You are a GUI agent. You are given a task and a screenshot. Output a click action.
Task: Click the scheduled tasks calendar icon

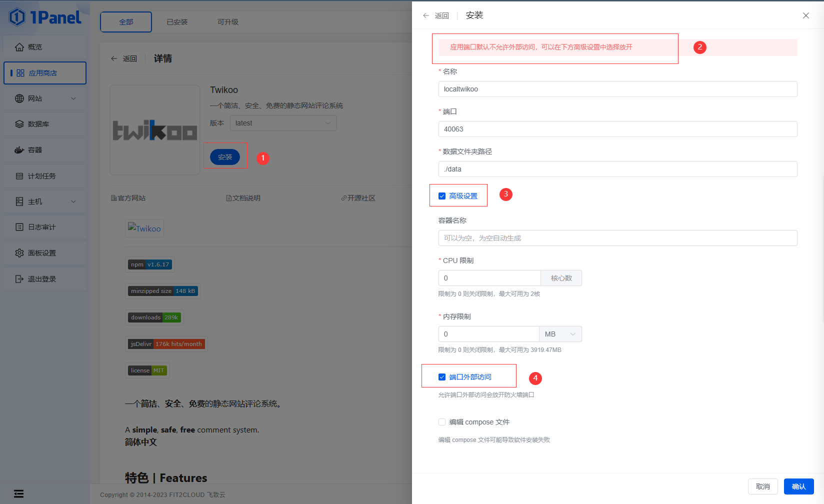click(x=19, y=176)
